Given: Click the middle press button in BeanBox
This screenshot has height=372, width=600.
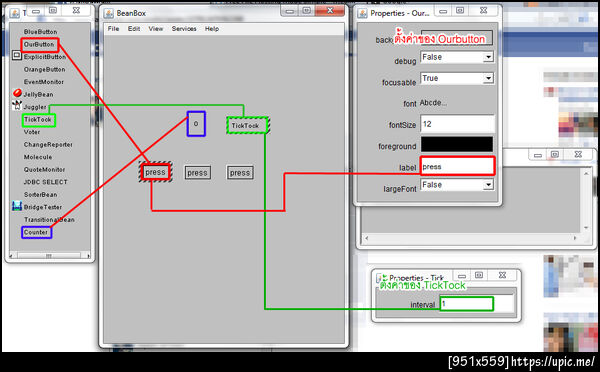Looking at the screenshot, I should (197, 173).
